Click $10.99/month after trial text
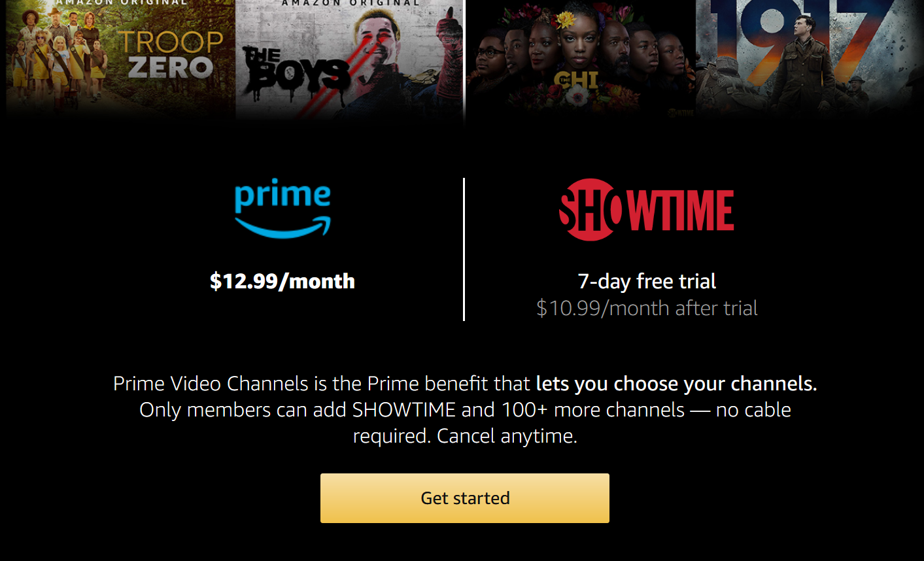Image resolution: width=924 pixels, height=561 pixels. coord(647,308)
